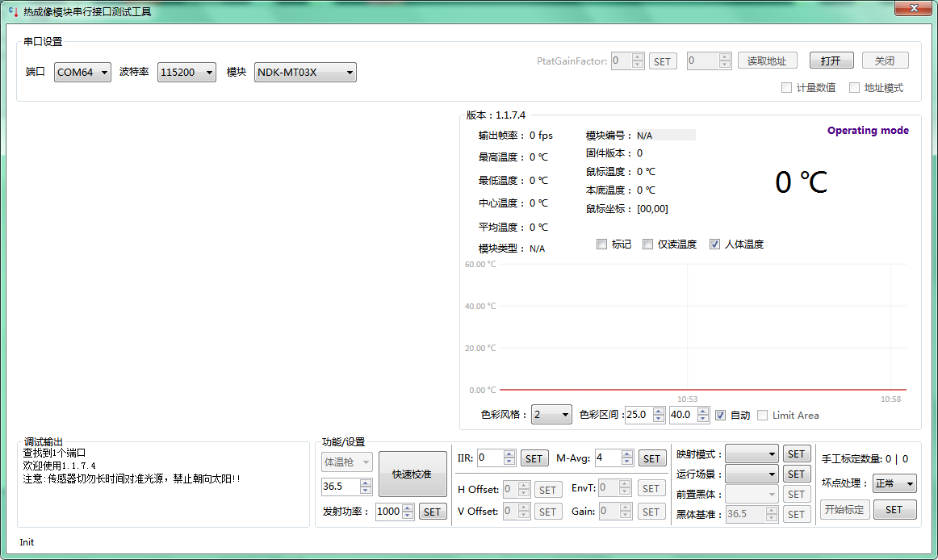The width and height of the screenshot is (938, 560).
Task: Uncheck the 自动 checkbox
Action: (720, 416)
